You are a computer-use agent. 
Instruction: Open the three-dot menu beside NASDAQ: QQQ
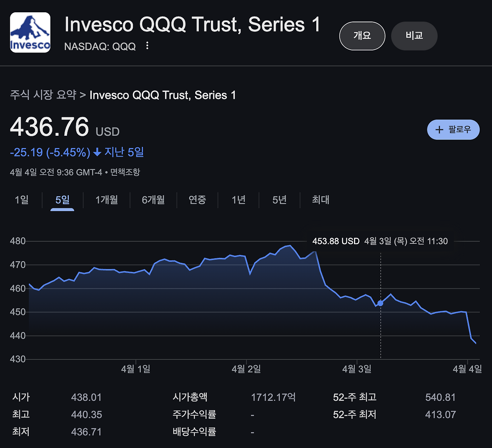147,46
